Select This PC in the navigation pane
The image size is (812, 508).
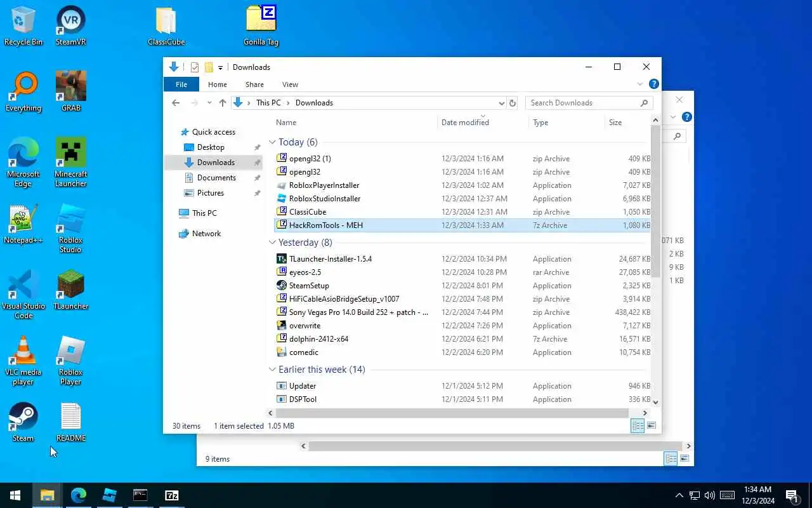(204, 213)
